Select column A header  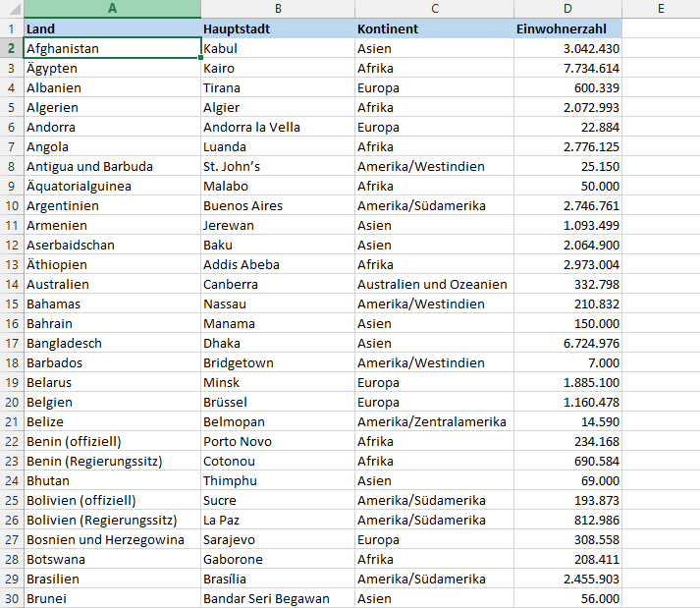[112, 9]
